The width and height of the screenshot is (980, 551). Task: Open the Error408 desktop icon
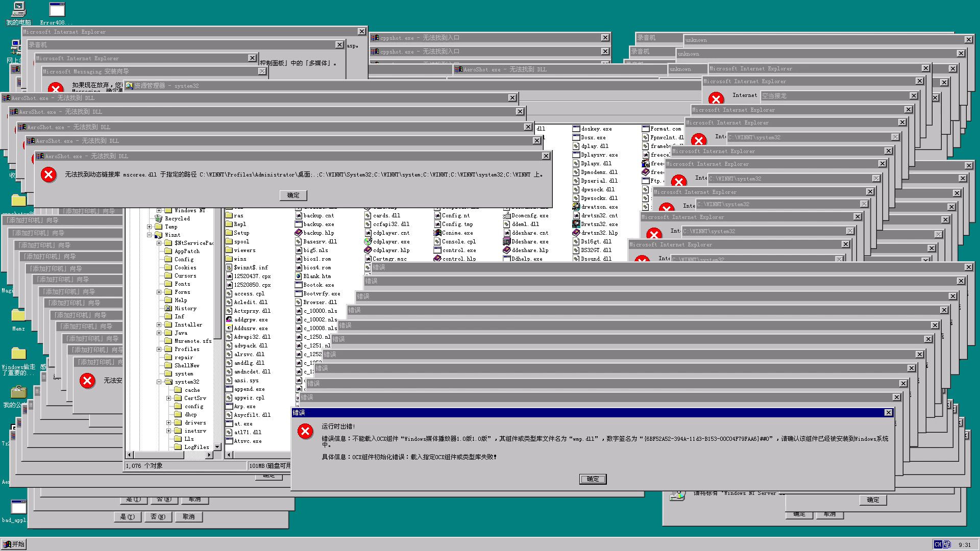click(x=57, y=10)
